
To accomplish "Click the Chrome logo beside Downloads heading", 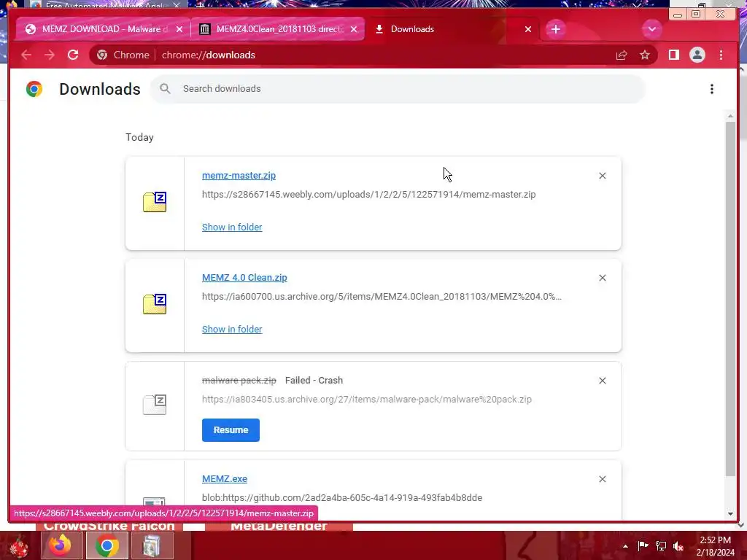I will tap(34, 89).
